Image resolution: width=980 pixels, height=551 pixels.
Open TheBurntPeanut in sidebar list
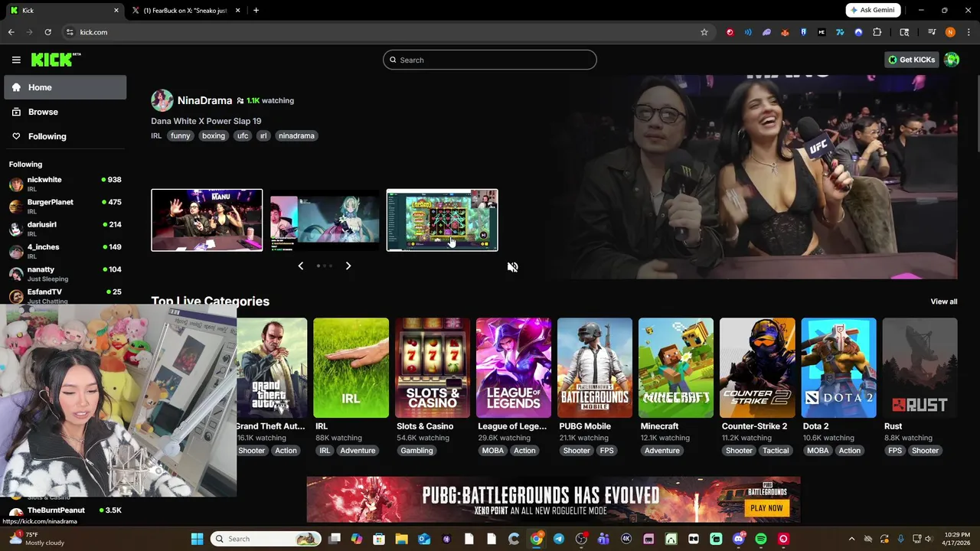(65, 510)
